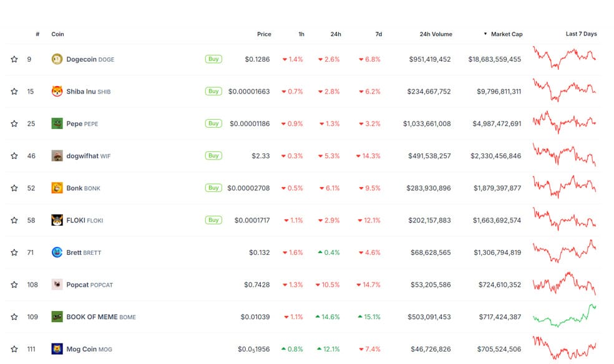Click the Popcat coin logo
This screenshot has width=614, height=364.
click(57, 284)
